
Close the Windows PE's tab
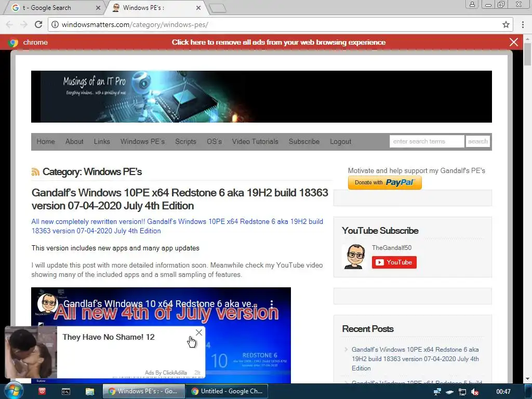click(198, 7)
